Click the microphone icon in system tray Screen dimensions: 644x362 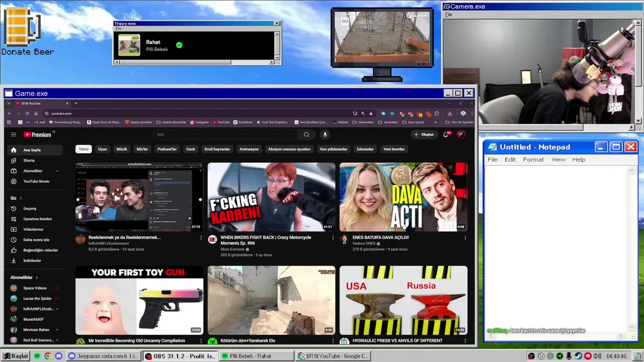[569, 356]
